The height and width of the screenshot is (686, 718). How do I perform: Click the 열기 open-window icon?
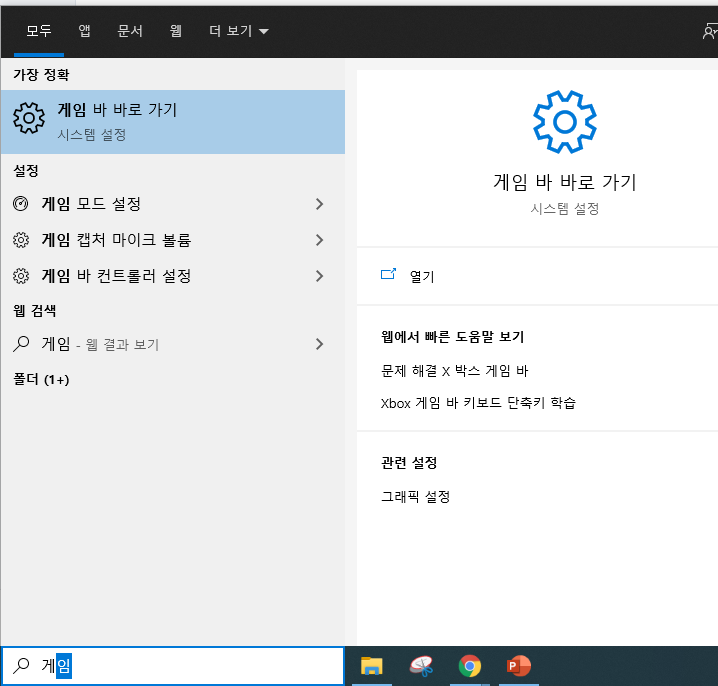(388, 274)
